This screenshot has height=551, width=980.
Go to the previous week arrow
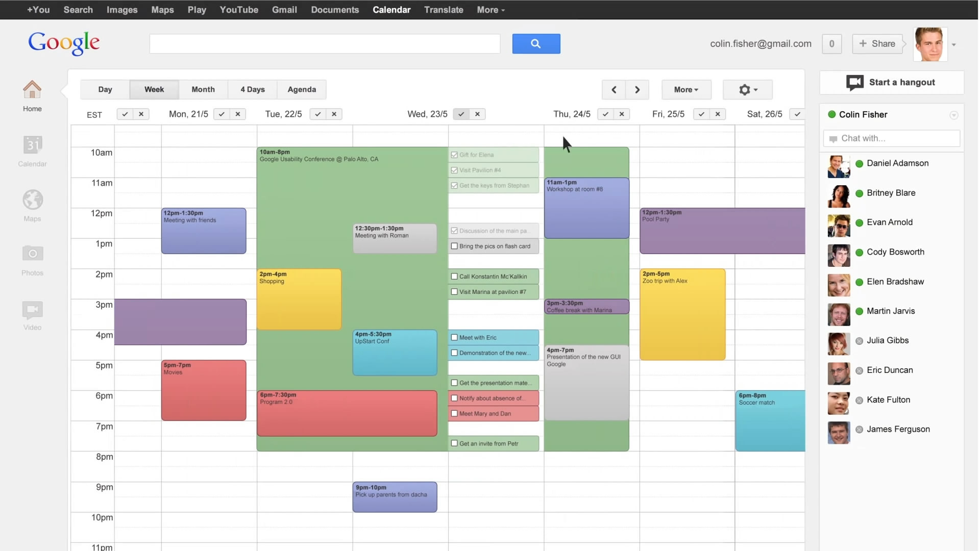pos(614,90)
